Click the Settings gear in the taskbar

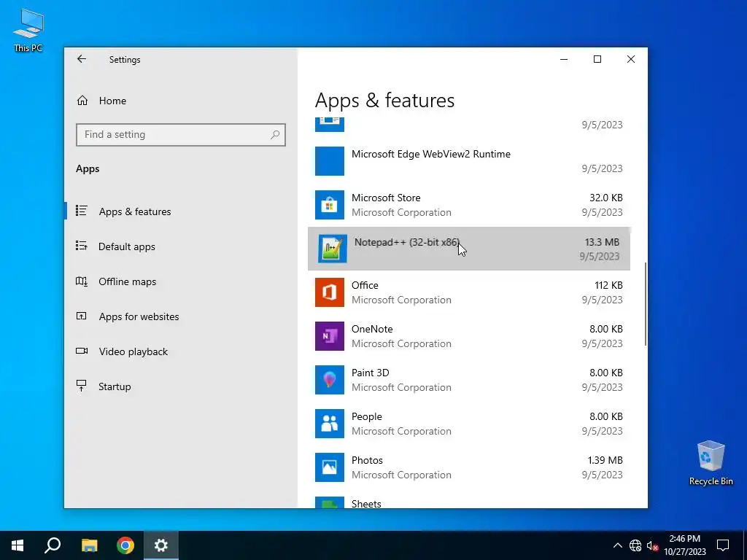(161, 545)
